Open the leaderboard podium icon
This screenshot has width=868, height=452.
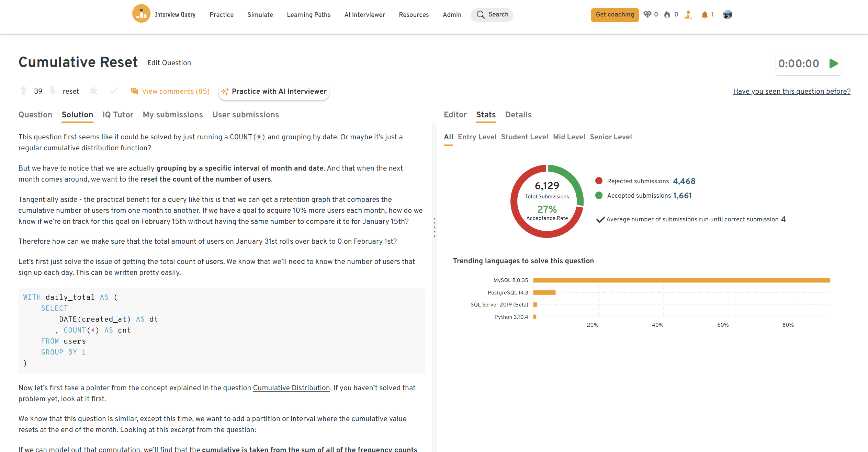tap(688, 15)
